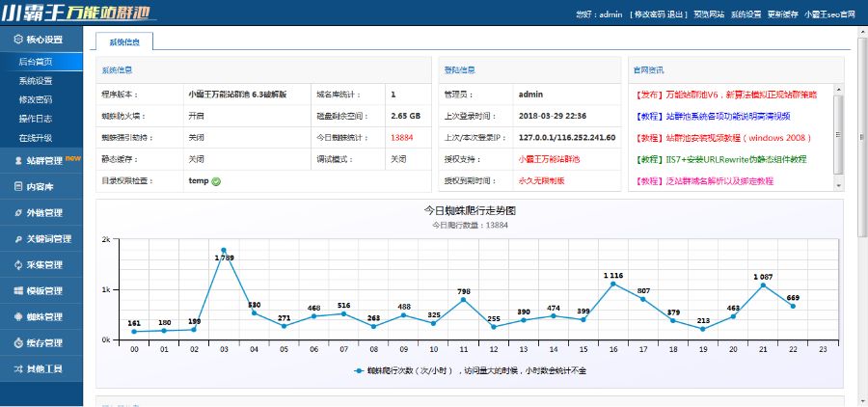Click the 永久无限制版 license expiry text
This screenshot has width=868, height=407.
tap(541, 181)
